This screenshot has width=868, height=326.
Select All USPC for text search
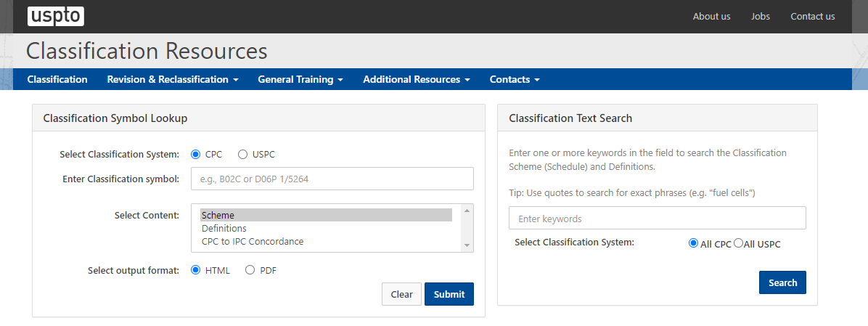[x=738, y=244]
